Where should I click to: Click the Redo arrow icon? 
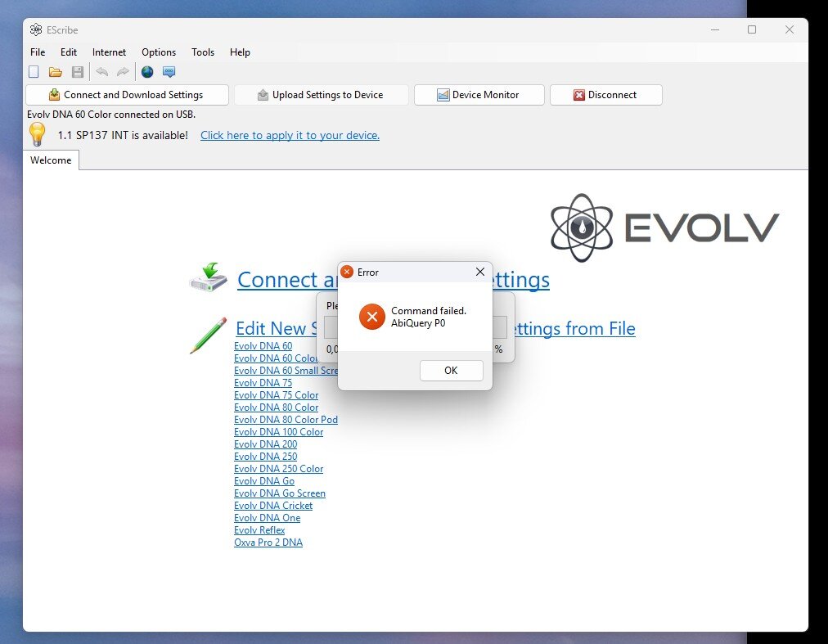click(123, 72)
